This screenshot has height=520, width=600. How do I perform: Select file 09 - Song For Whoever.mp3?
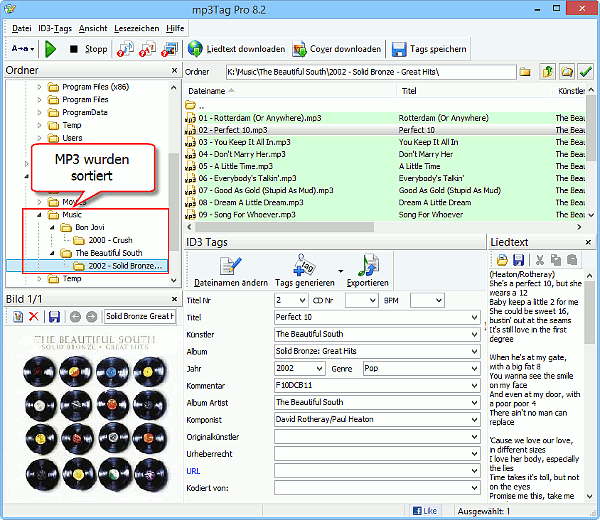[247, 215]
